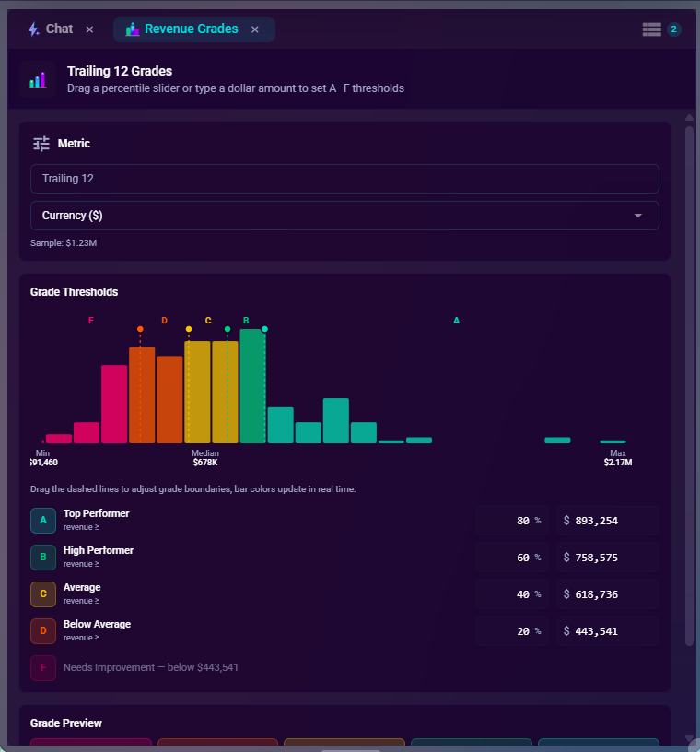Grab the orange D threshold handle
The height and width of the screenshot is (752, 700).
point(140,329)
